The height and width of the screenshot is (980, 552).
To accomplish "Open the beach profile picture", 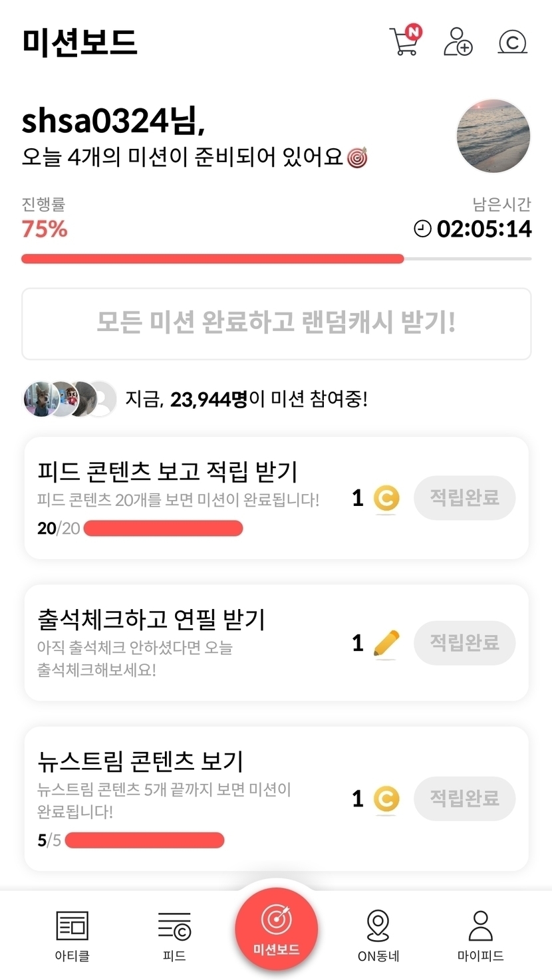I will tap(493, 137).
